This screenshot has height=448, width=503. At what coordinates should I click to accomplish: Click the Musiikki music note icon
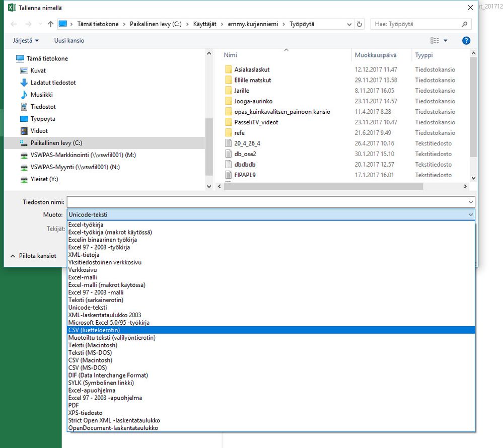24,95
